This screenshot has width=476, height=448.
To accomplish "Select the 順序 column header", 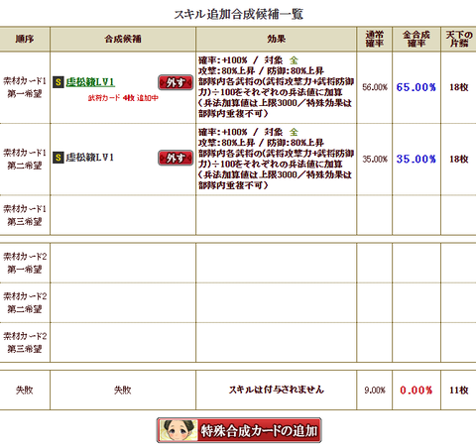I will tap(25, 39).
